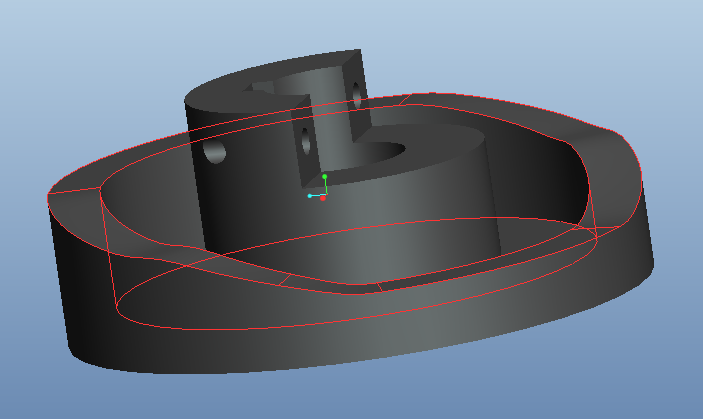703x419 pixels.
Task: Pick the bottom silhouette edge of the base
Action: (x=300, y=373)
